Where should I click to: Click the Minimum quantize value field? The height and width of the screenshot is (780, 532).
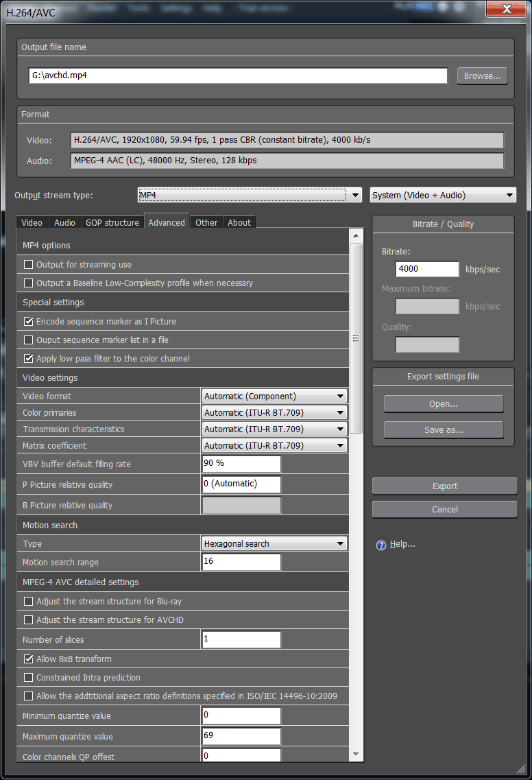pos(241,716)
